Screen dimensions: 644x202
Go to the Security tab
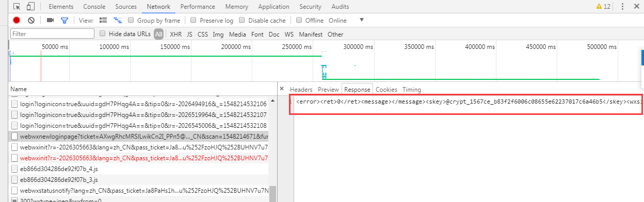310,7
